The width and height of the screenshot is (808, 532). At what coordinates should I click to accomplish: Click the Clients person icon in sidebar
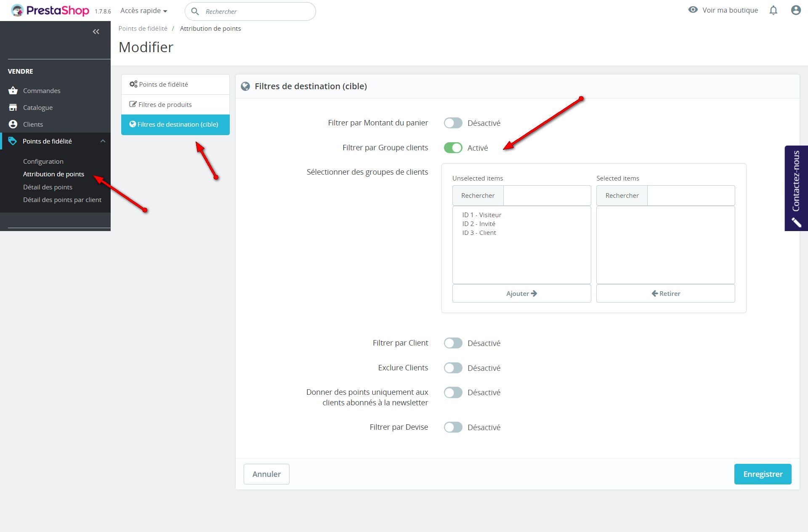pyautogui.click(x=13, y=124)
